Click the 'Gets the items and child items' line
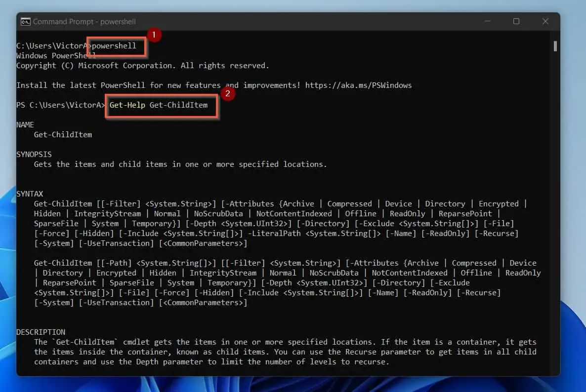 pyautogui.click(x=180, y=164)
